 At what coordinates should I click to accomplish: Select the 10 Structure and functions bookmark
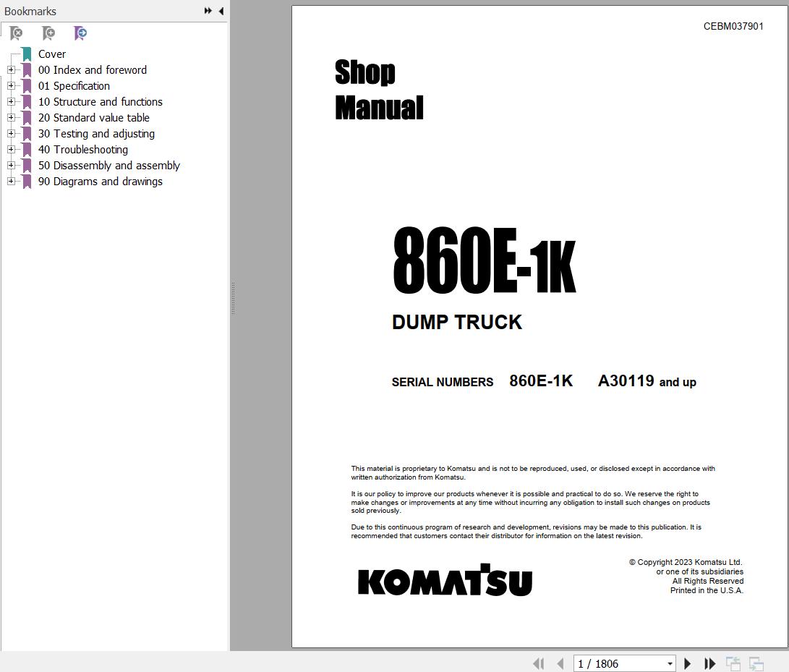[x=100, y=102]
